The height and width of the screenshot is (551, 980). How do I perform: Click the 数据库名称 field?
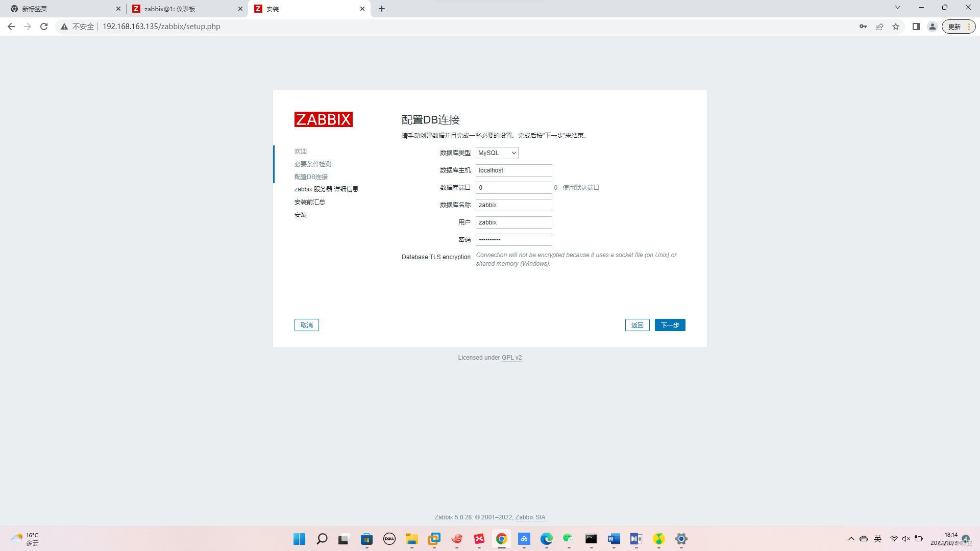(x=513, y=205)
